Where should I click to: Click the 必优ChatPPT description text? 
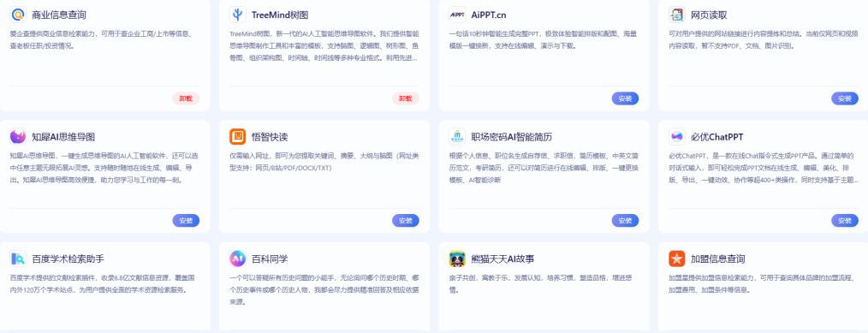pyautogui.click(x=764, y=168)
